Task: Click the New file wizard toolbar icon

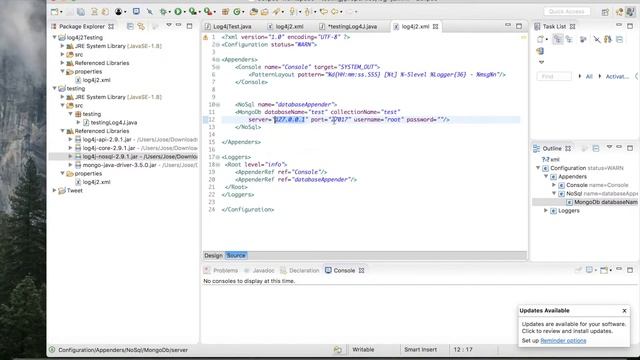Action: click(x=54, y=12)
